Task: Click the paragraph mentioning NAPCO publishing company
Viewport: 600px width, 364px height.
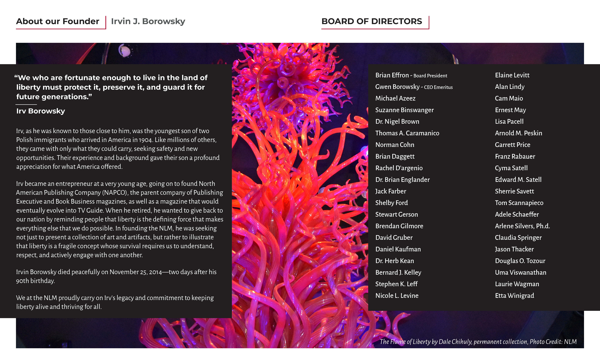Action: click(x=120, y=219)
